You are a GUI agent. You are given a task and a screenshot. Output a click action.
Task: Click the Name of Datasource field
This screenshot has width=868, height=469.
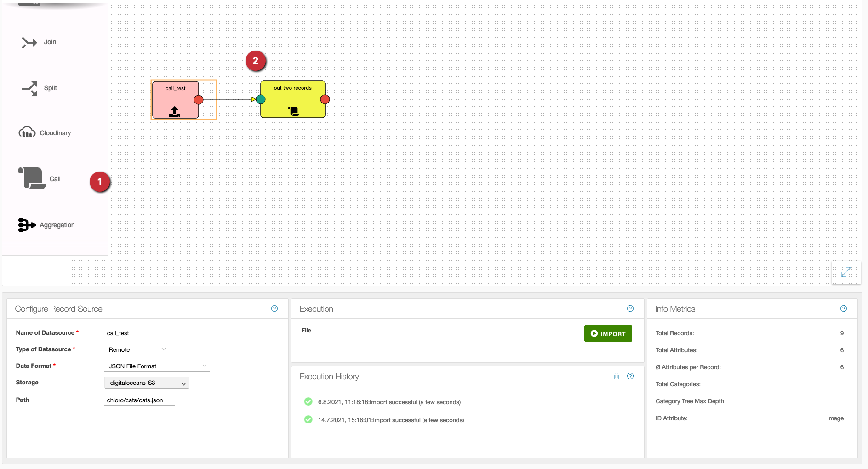(x=139, y=333)
